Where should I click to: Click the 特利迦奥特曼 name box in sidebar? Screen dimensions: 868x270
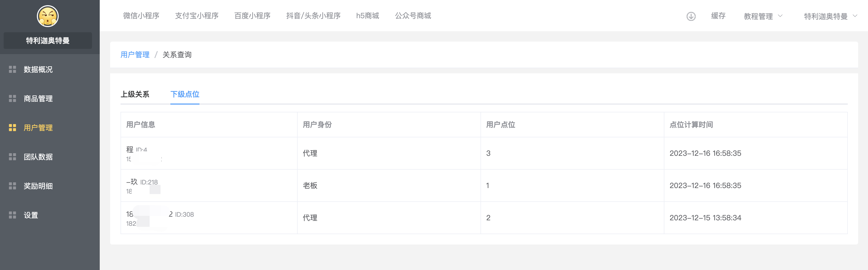click(x=48, y=41)
